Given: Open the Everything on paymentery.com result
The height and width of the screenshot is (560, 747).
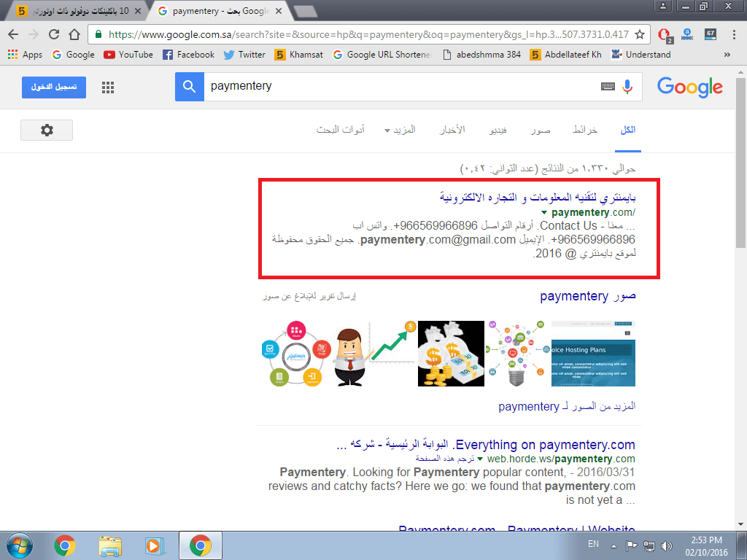Looking at the screenshot, I should click(485, 445).
